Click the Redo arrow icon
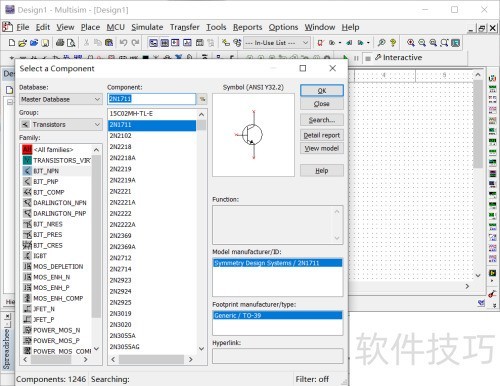The image size is (500, 386). click(x=135, y=43)
